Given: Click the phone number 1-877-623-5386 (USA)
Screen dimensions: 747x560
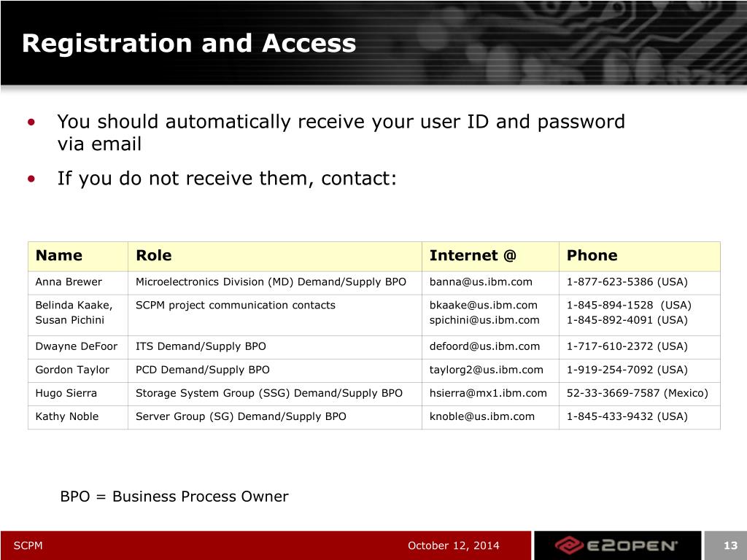Looking at the screenshot, I should (627, 282).
